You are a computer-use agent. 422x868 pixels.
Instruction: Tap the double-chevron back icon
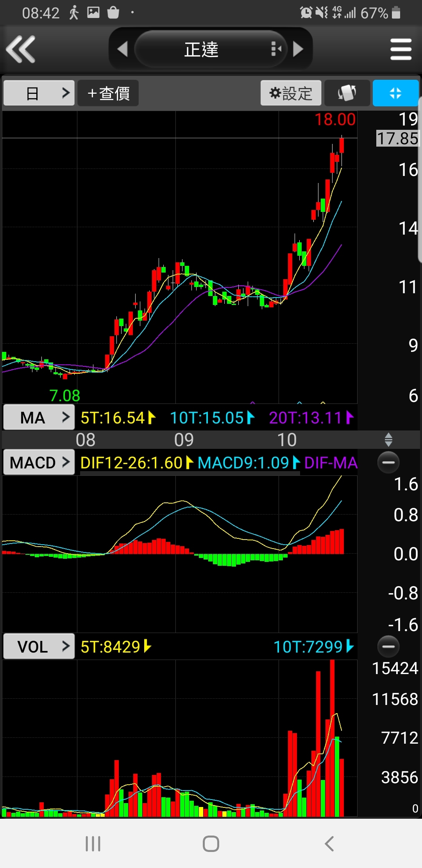coord(21,49)
